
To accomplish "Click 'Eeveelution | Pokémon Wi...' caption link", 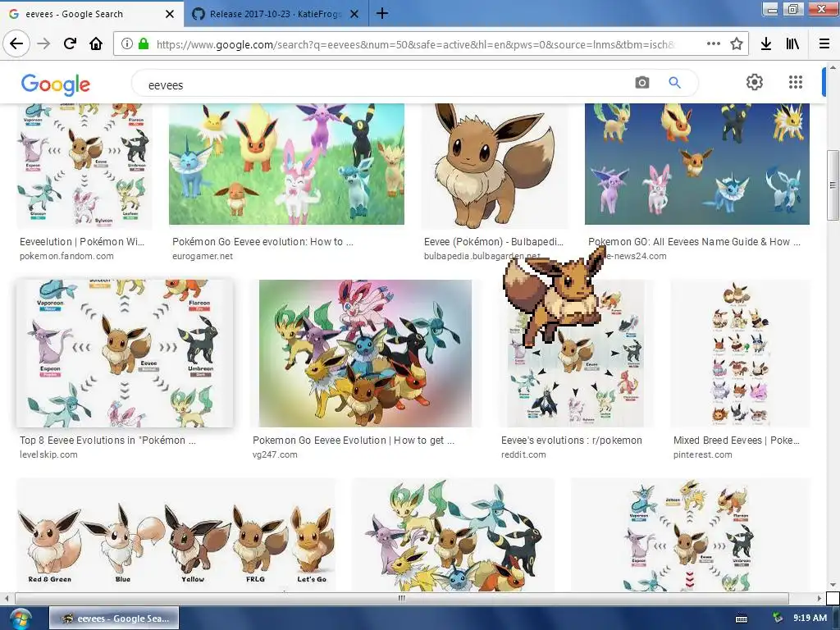I will click(x=82, y=242).
